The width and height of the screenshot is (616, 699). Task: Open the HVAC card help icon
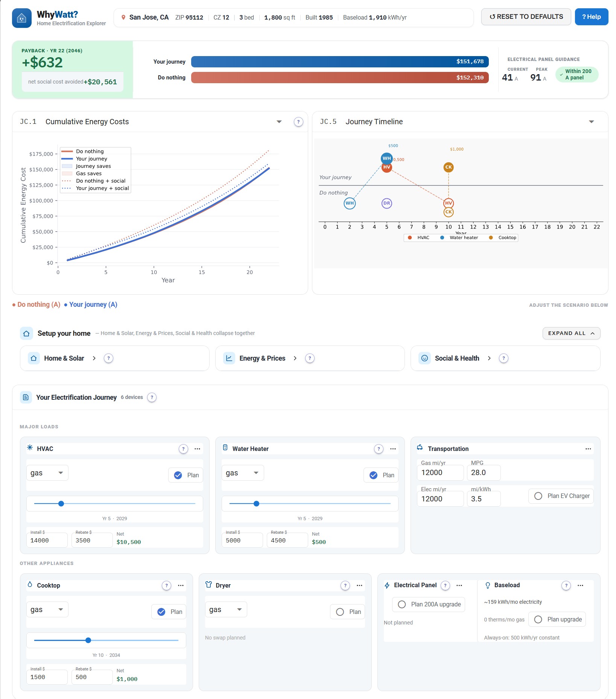[x=183, y=449]
